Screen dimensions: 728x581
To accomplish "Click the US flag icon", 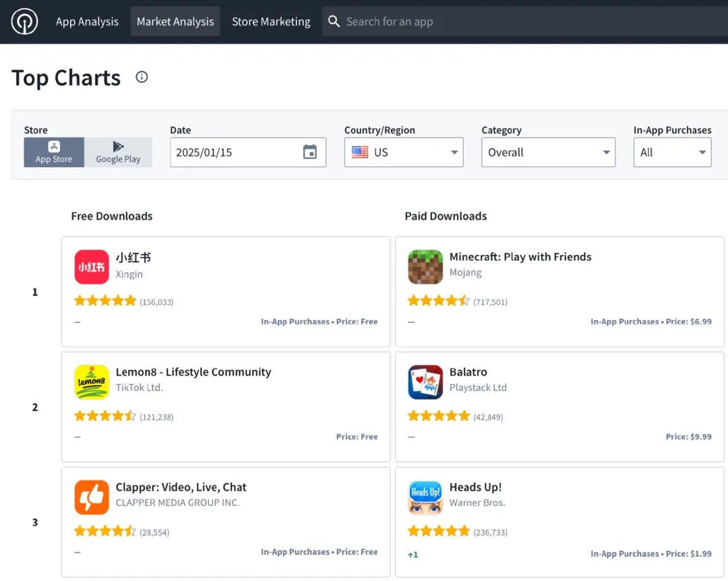I will [360, 152].
